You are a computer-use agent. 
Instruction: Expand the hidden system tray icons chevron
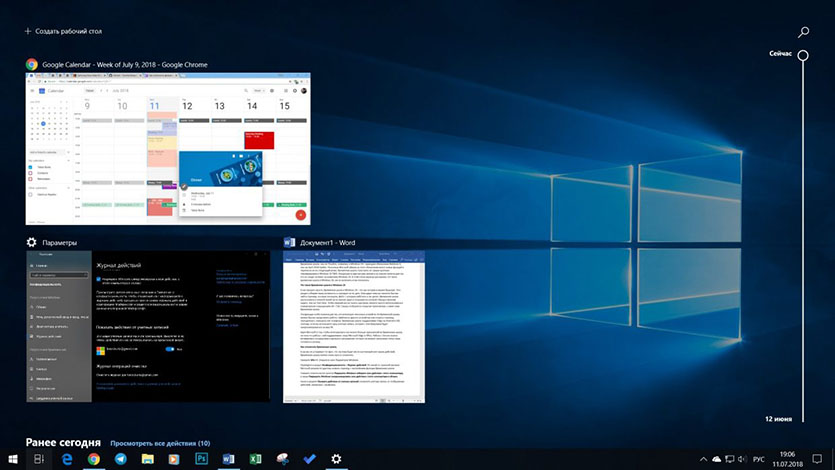[x=703, y=459]
